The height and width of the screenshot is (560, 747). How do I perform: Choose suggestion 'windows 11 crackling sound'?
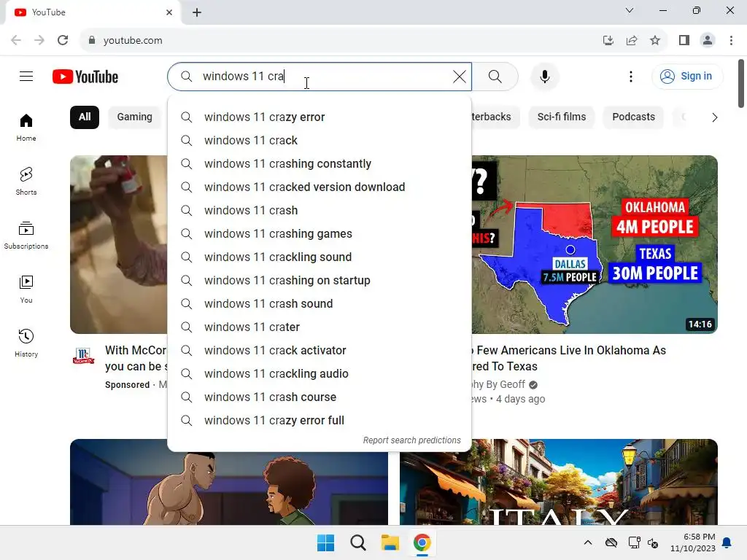tap(320, 257)
